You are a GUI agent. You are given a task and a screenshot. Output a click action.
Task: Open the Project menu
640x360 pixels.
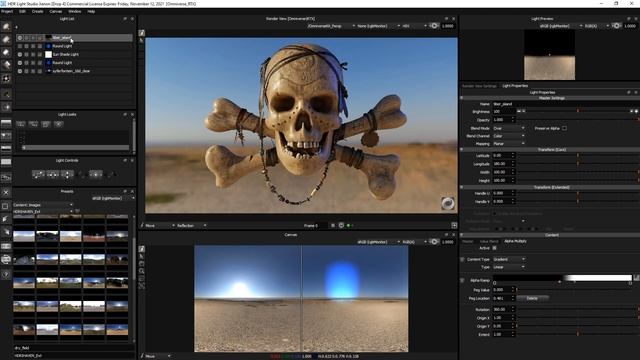point(7,11)
